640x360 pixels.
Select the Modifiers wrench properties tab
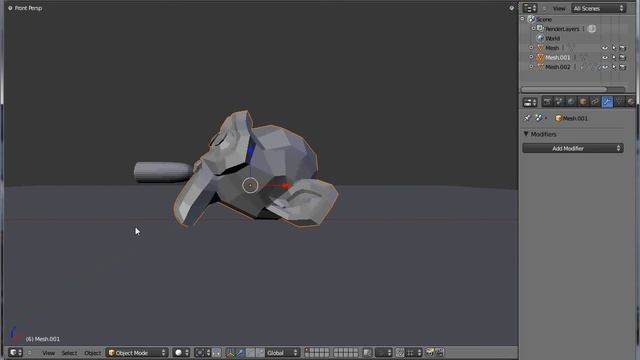[x=607, y=102]
